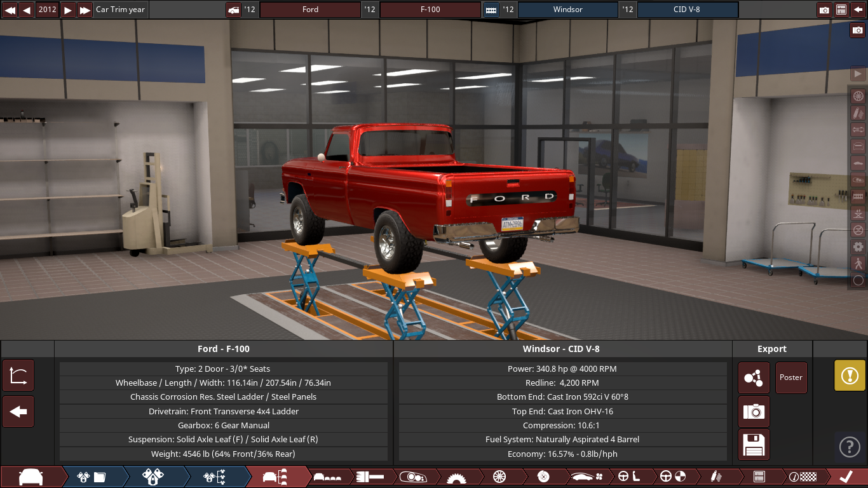Screen dimensions: 868x488
Task: Click the camera export icon
Action: [x=754, y=412]
